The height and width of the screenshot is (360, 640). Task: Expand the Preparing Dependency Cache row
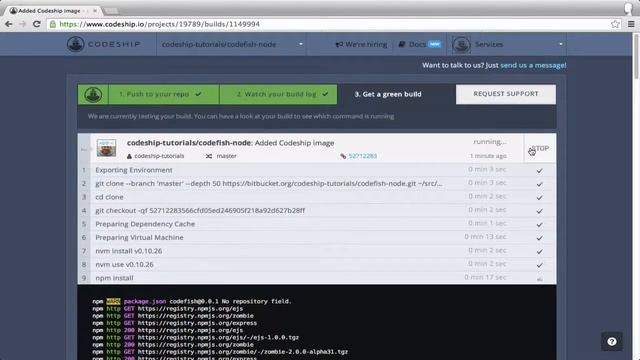coord(317,224)
